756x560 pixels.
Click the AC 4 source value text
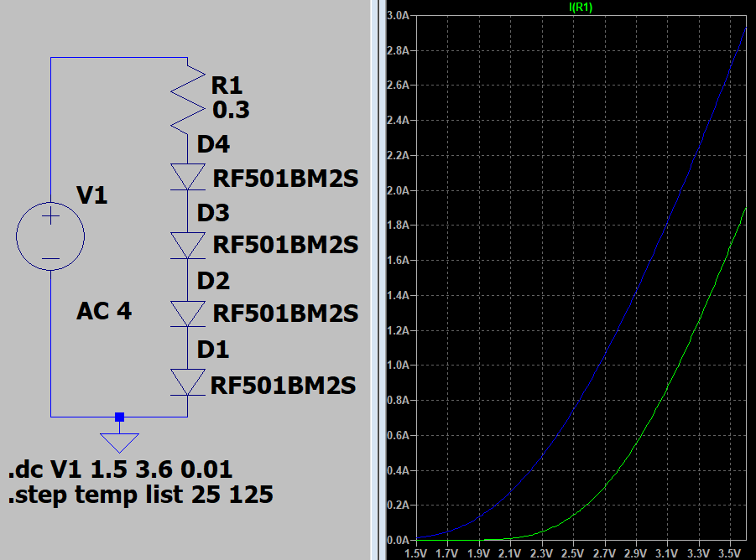pyautogui.click(x=104, y=311)
